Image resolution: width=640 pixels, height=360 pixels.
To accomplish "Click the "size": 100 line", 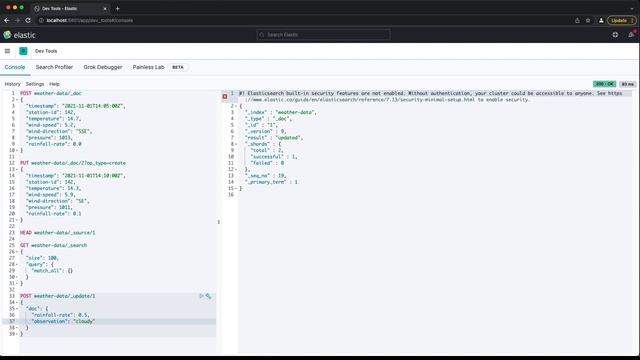I will click(42, 258).
